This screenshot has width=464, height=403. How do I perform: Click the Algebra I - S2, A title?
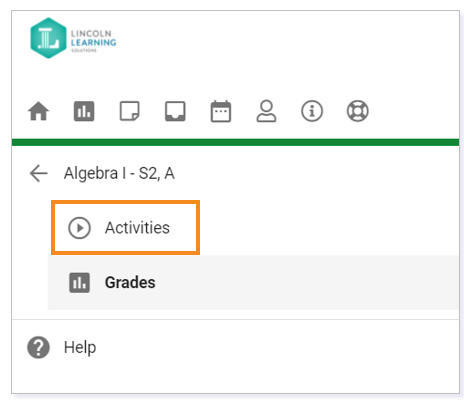(x=119, y=173)
